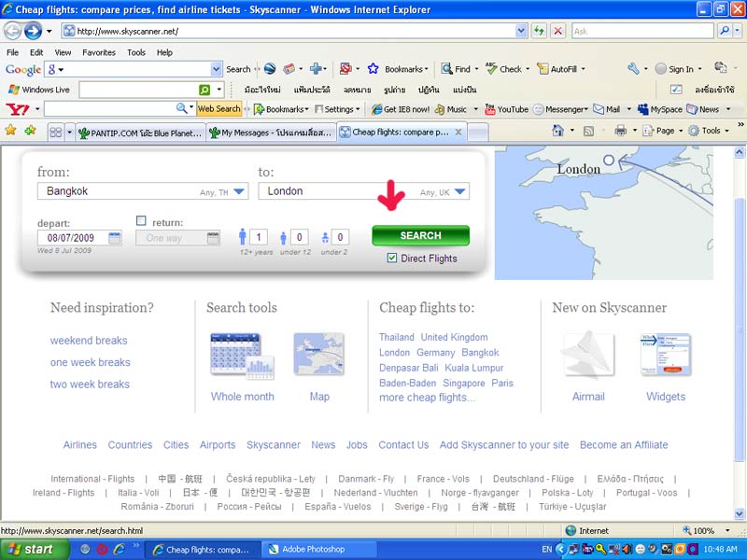Open the File menu
This screenshot has height=560, width=747.
coord(13,52)
